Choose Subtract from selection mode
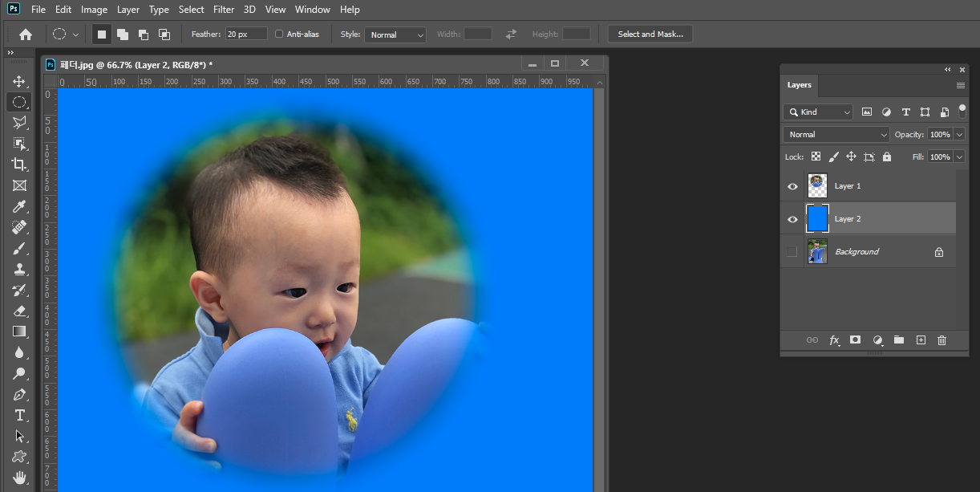The image size is (980, 492). click(144, 35)
